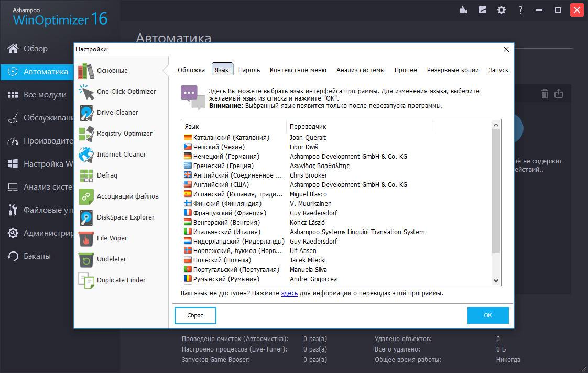Click the language list scrollbar thumb
The image size is (588, 373).
click(x=496, y=191)
